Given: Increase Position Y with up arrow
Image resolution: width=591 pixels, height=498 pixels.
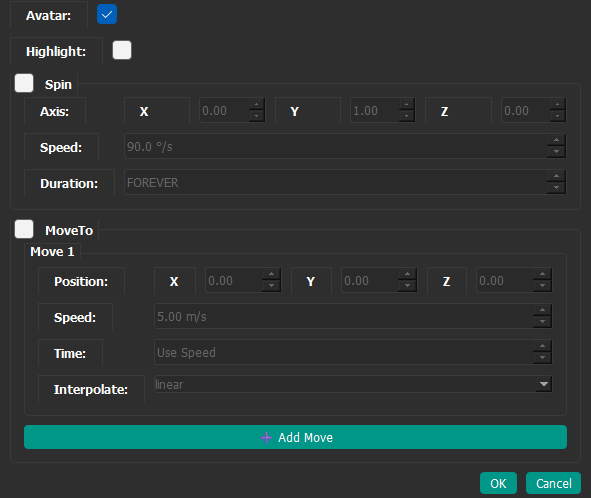Looking at the screenshot, I should click(x=407, y=274).
